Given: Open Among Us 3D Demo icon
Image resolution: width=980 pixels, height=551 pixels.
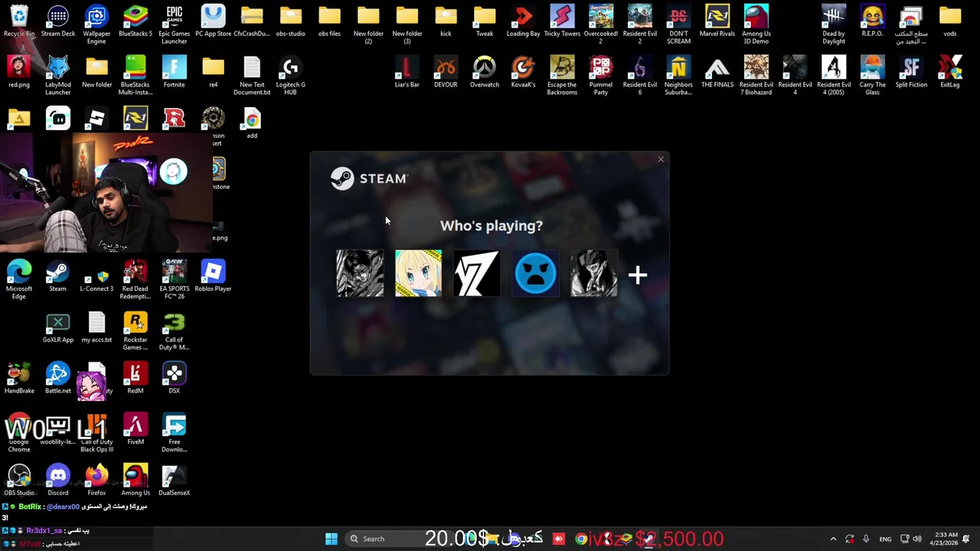Looking at the screenshot, I should (x=756, y=24).
